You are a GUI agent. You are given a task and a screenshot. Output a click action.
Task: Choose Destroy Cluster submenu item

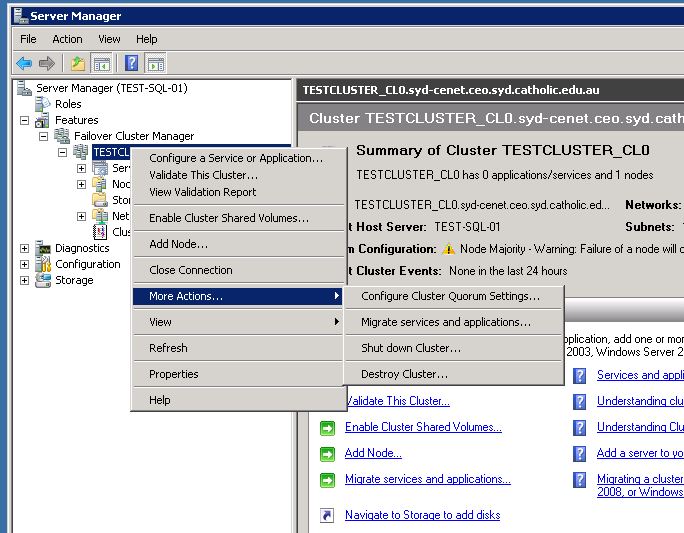tap(454, 374)
